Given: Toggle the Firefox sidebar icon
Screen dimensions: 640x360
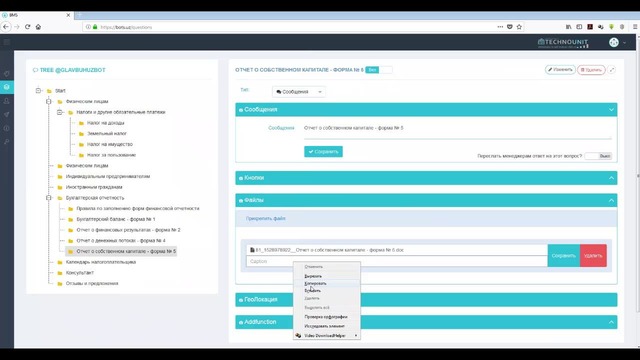Looking at the screenshot, I should click(579, 27).
